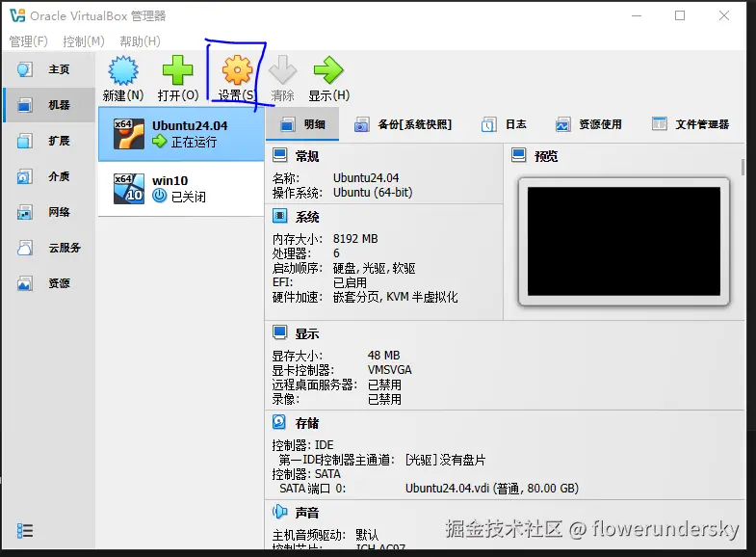Screen dimensions: 756x557
Task: Click the Display (显示) section header
Action: click(x=306, y=333)
